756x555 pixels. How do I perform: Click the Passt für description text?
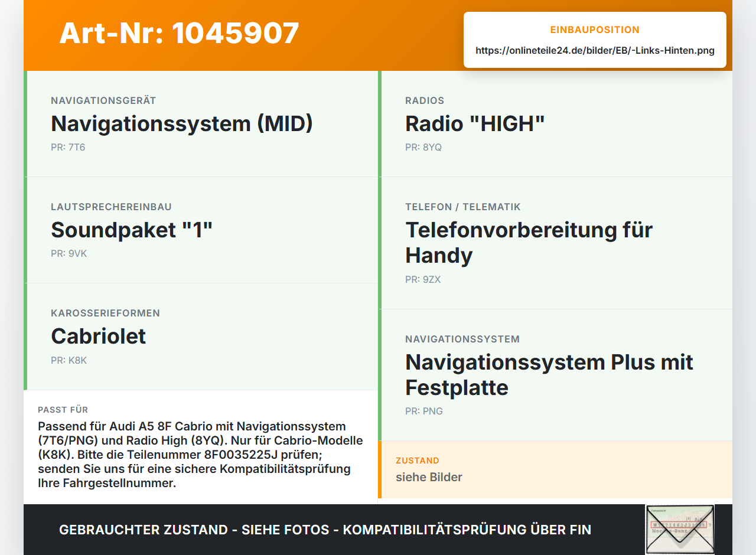click(x=200, y=455)
